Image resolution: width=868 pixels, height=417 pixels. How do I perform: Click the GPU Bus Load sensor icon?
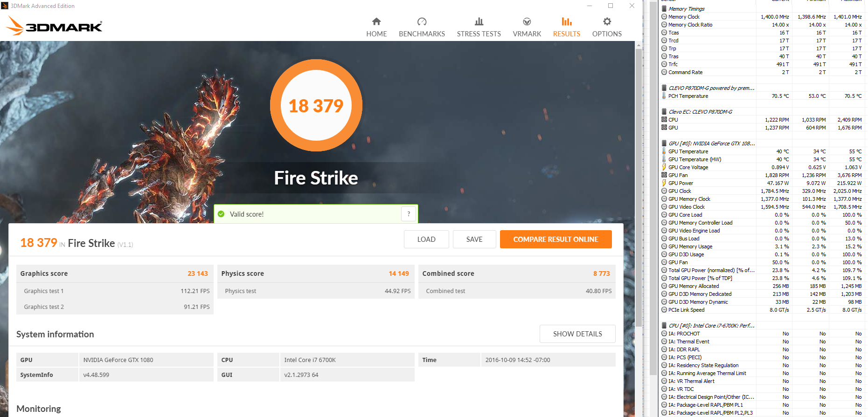664,239
